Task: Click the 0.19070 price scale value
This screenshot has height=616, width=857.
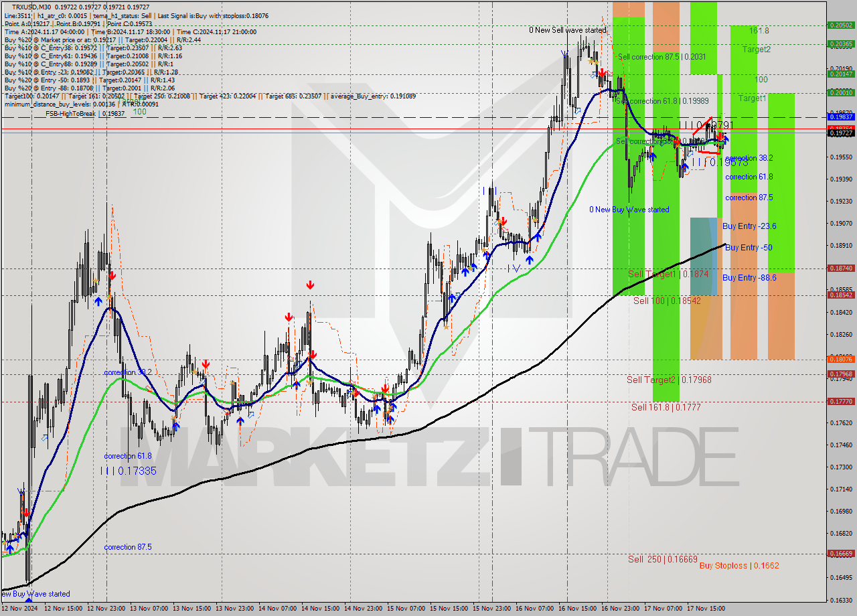Action: [840, 224]
